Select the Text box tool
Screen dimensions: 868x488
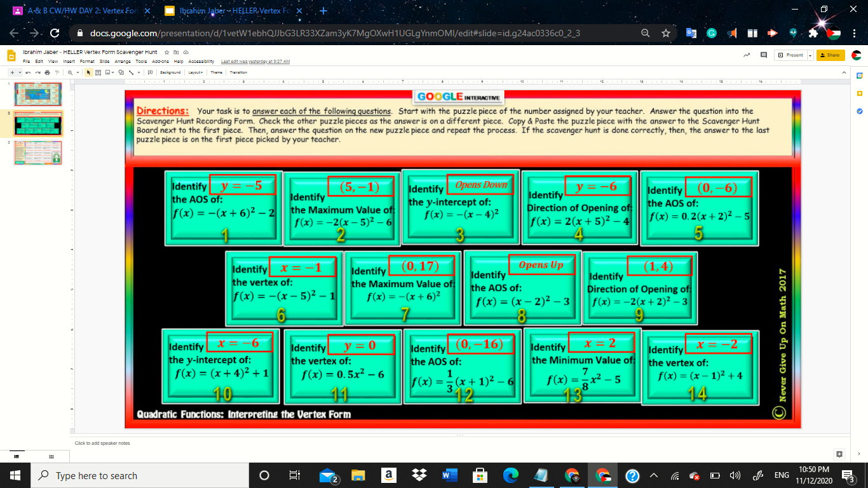click(x=98, y=72)
